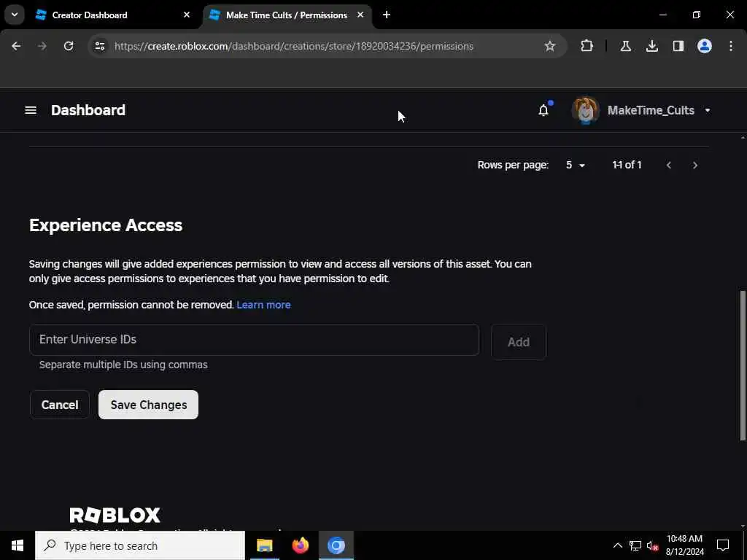
Task: Open the notifications bell
Action: (543, 110)
